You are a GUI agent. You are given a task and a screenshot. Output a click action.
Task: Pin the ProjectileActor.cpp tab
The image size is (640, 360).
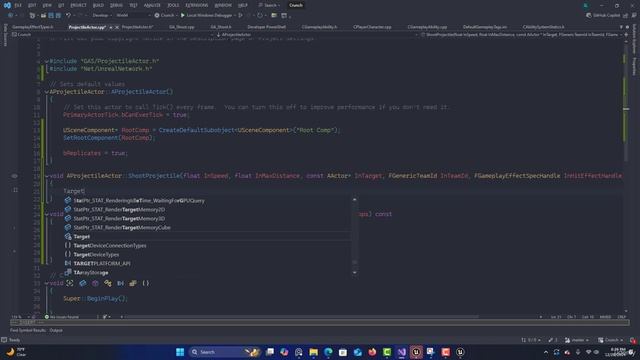[111, 27]
